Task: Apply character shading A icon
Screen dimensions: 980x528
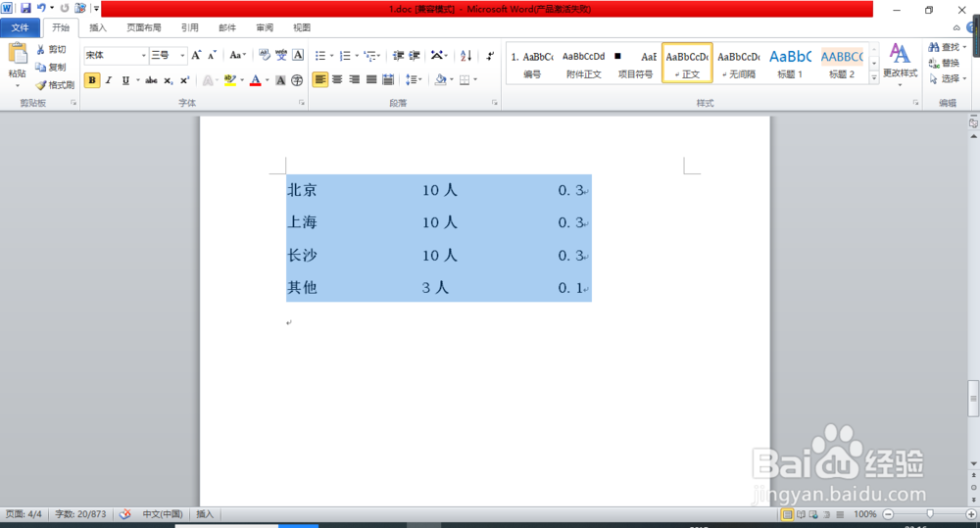Action: pyautogui.click(x=280, y=80)
